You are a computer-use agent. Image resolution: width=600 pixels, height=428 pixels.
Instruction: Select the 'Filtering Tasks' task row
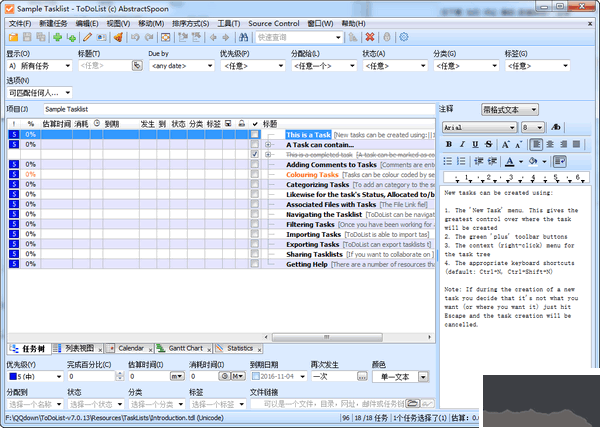pos(310,224)
